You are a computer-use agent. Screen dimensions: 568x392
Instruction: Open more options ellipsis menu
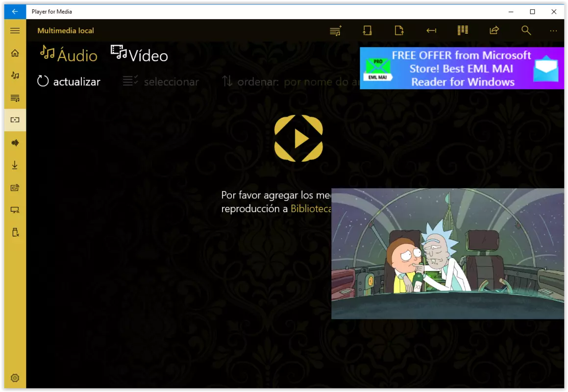point(553,31)
